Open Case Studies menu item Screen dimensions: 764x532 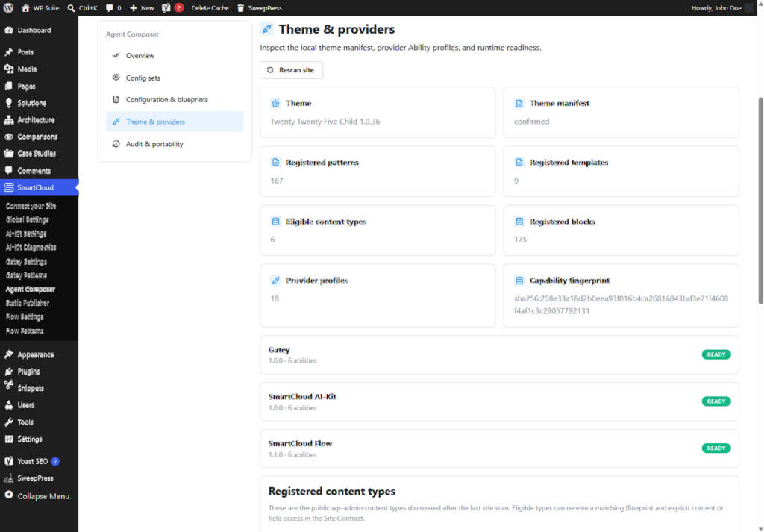tap(39, 154)
